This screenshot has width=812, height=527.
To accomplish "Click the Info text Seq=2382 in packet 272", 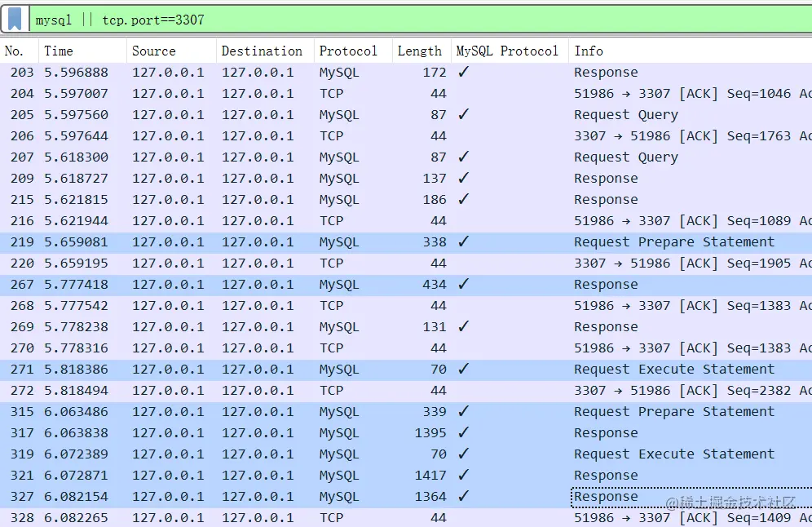I will [759, 391].
